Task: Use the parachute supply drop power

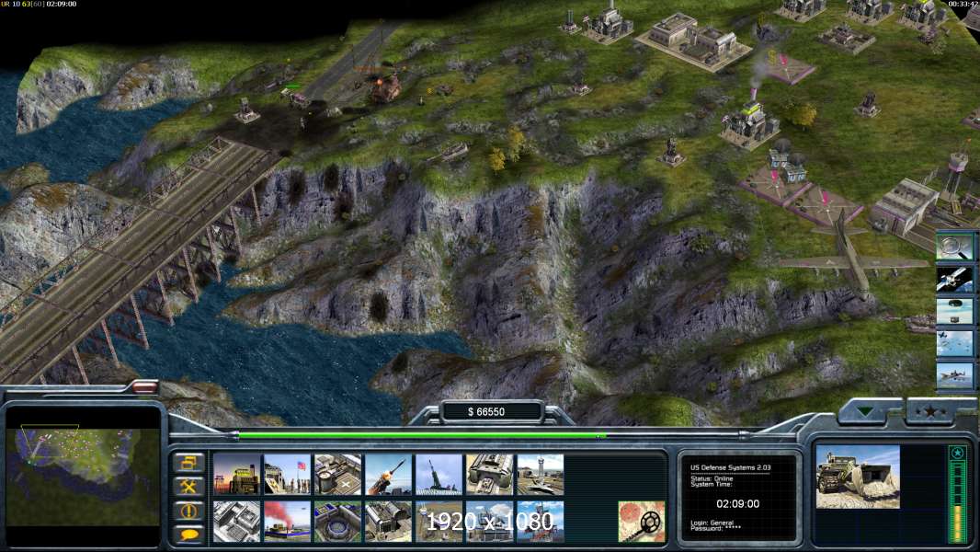Action: click(954, 311)
